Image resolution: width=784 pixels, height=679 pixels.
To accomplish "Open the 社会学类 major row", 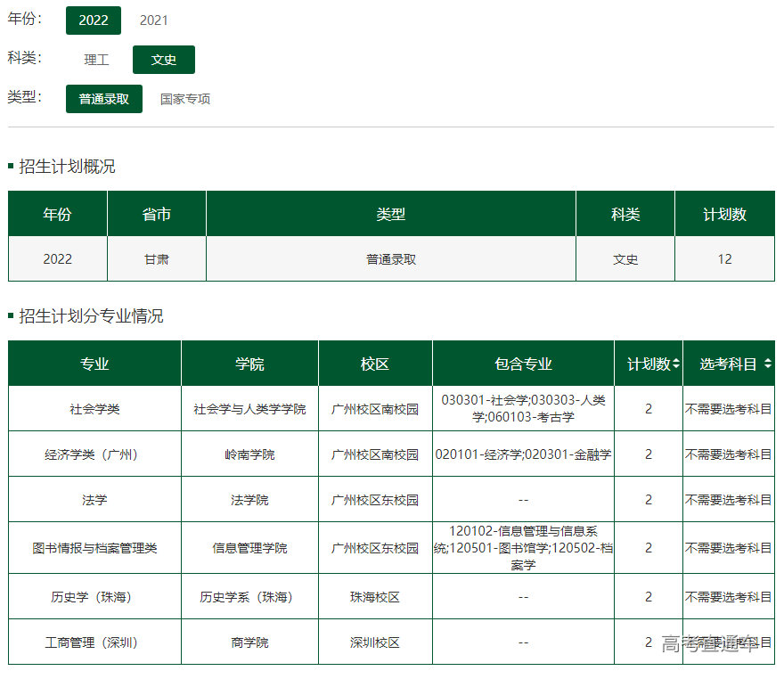I will click(x=94, y=409).
